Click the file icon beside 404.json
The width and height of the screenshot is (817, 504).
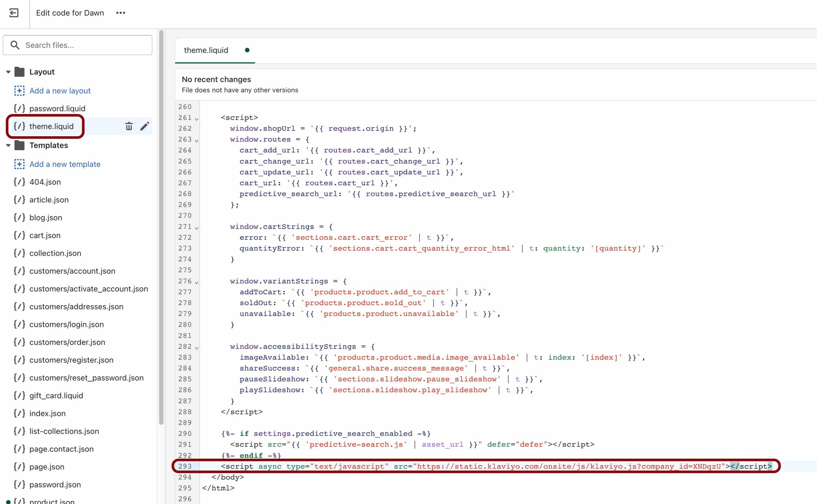tap(19, 182)
